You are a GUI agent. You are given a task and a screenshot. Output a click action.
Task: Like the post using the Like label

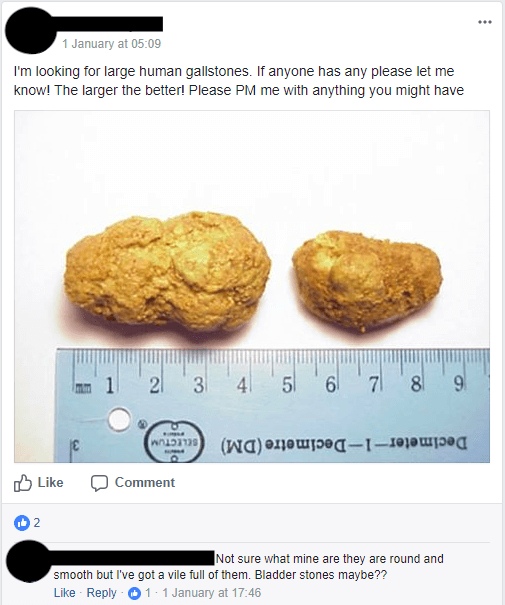coord(50,483)
